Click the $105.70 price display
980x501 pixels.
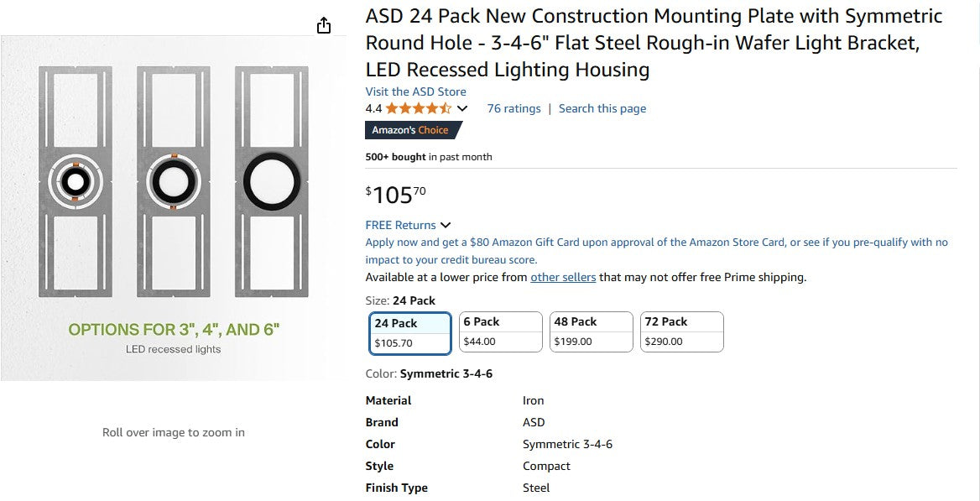coord(394,195)
